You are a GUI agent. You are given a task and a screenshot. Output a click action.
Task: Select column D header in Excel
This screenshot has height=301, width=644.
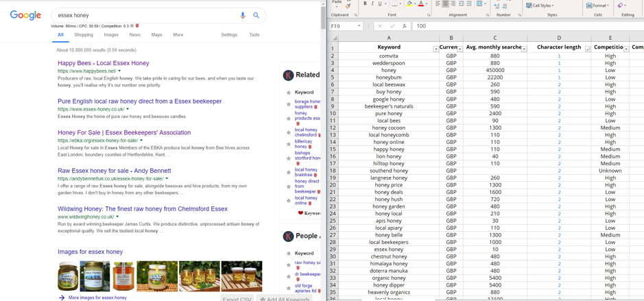(x=559, y=38)
